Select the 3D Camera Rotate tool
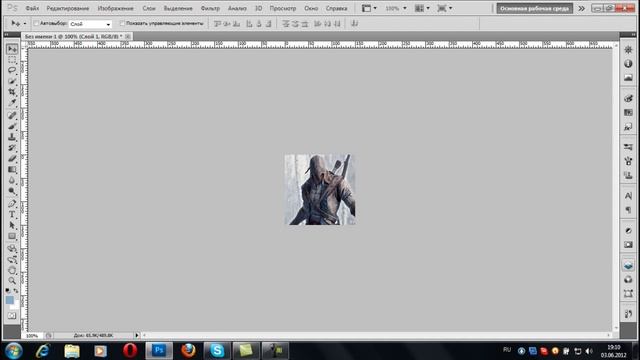640x360 pixels. (12, 260)
